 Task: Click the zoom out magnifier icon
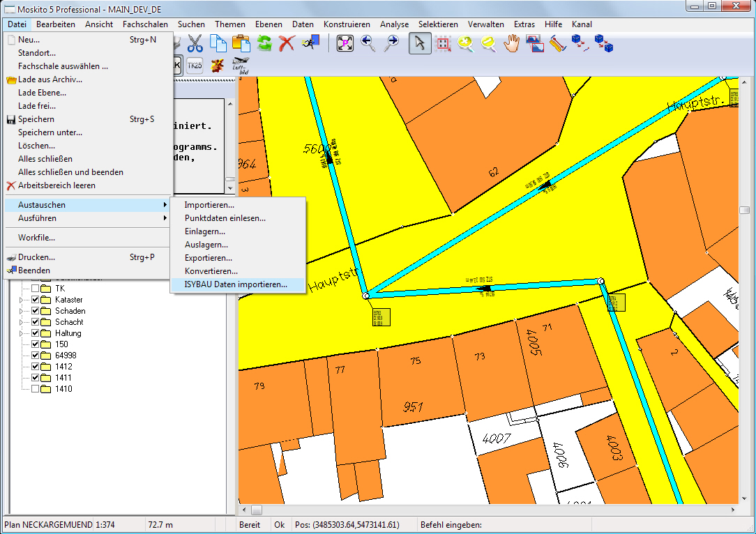488,44
